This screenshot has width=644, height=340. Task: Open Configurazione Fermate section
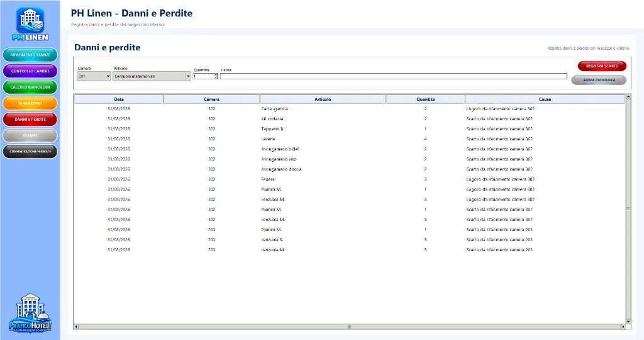pos(30,151)
